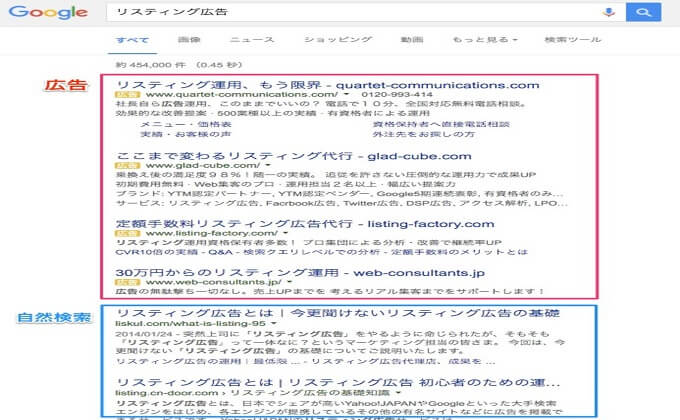The height and width of the screenshot is (420, 680).
Task: Open 検索ツール options
Action: coord(573,39)
